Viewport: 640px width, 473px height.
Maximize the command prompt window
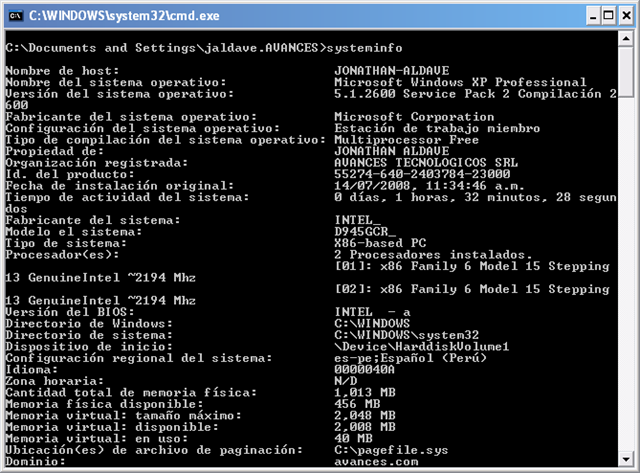[609, 16]
